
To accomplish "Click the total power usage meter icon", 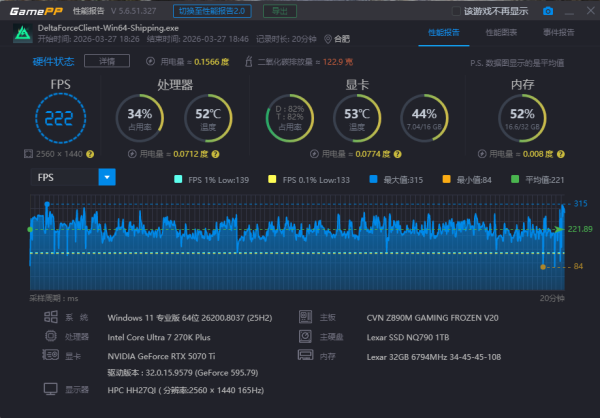I will point(150,61).
